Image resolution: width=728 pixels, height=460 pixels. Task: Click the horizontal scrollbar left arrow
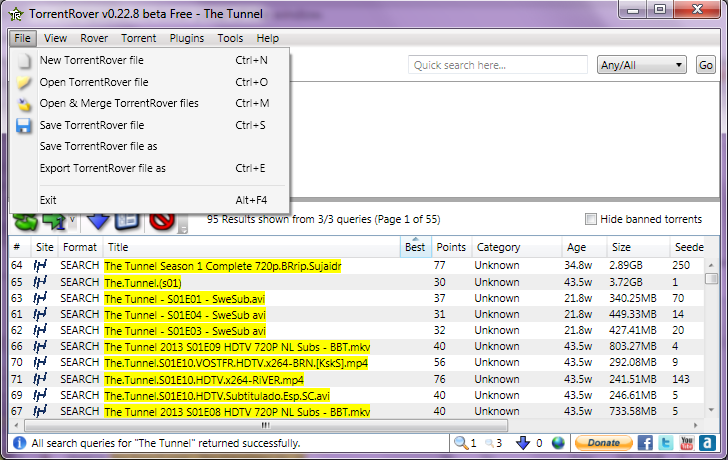16,425
